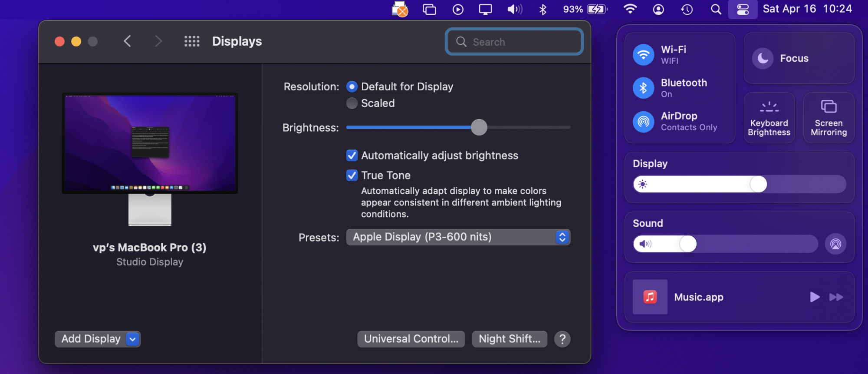Expand the Display section heading
The image size is (868, 374).
(650, 164)
